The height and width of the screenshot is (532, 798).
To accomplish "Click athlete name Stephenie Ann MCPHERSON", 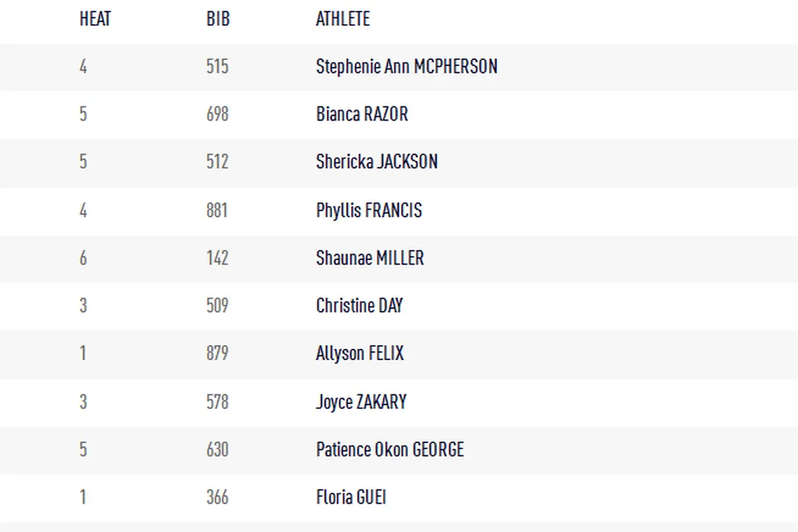I will point(407,67).
